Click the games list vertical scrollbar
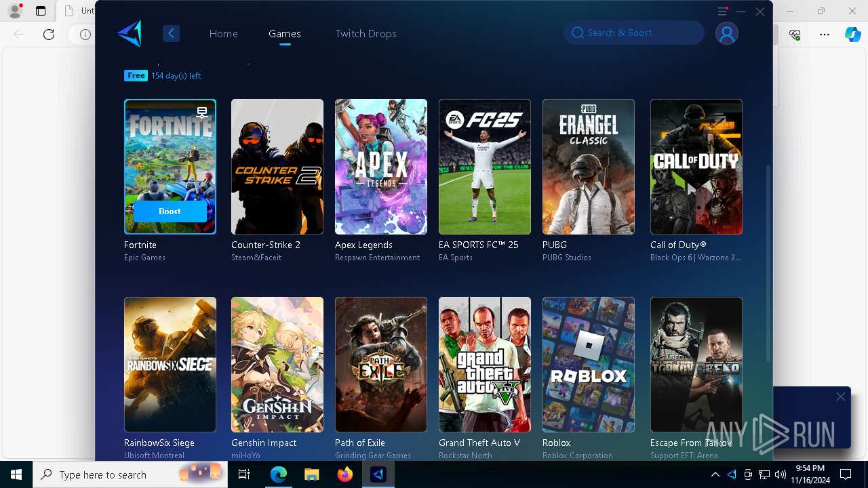Viewport: 868px width, 488px height. (x=768, y=263)
